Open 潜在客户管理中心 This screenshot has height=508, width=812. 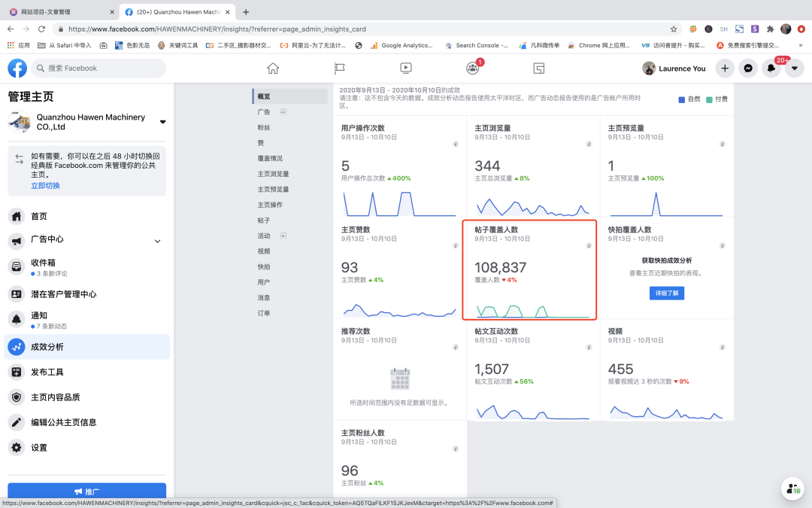(87, 294)
